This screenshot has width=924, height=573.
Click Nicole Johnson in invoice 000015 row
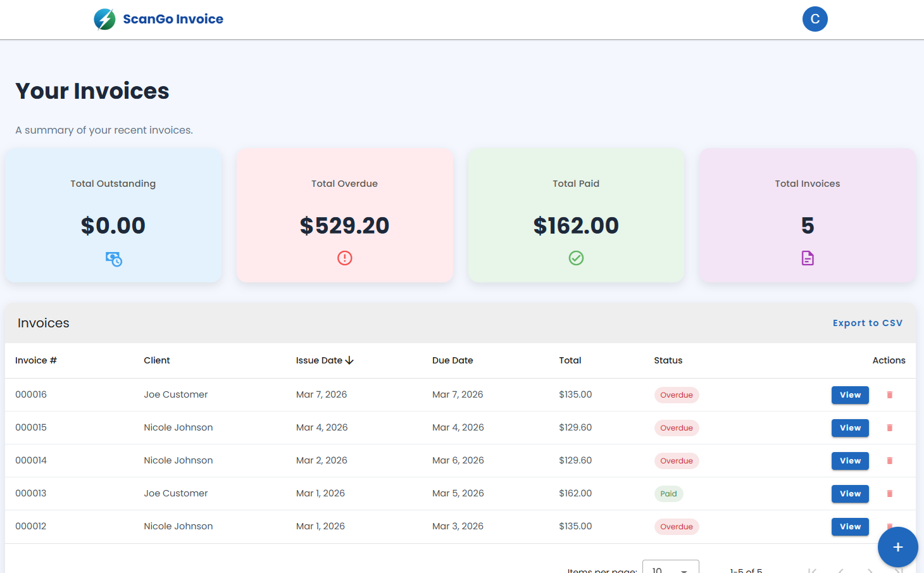[x=178, y=427]
